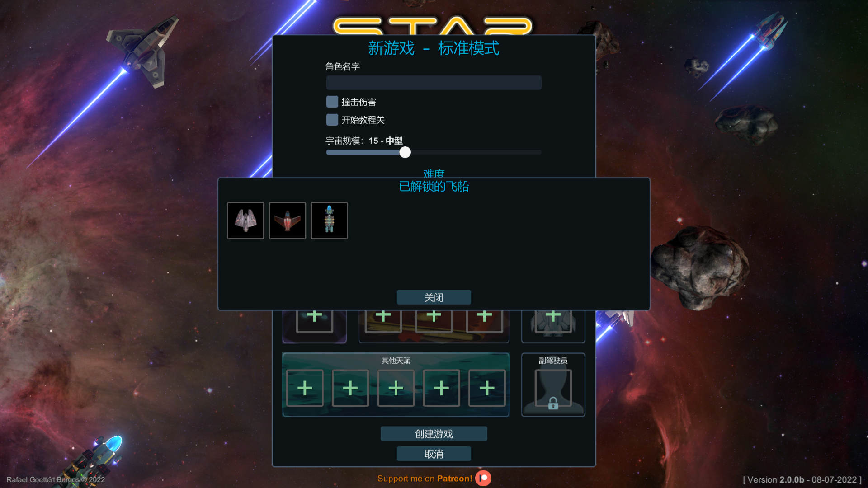Viewport: 868px width, 488px height.
Task: Click the 取消 button
Action: (x=434, y=454)
